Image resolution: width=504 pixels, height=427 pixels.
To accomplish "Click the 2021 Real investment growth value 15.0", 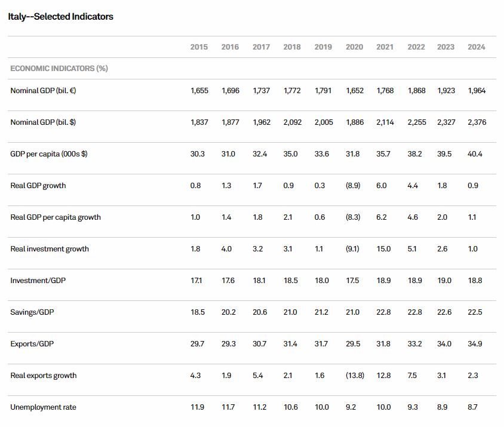I will pos(383,249).
